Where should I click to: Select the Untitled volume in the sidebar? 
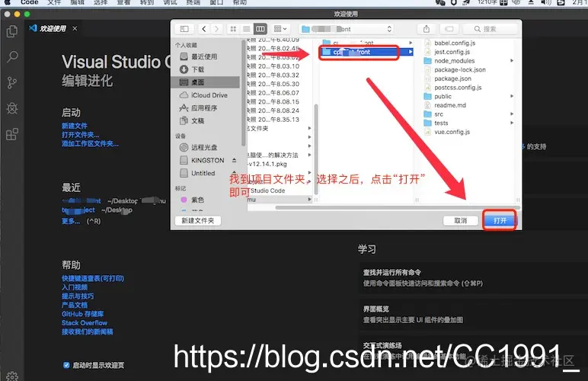point(203,173)
